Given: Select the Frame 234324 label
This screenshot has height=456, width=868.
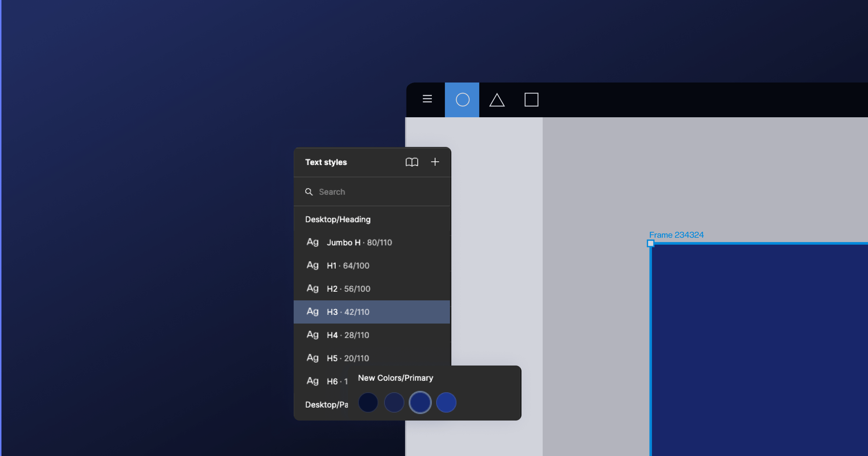Looking at the screenshot, I should [x=676, y=235].
